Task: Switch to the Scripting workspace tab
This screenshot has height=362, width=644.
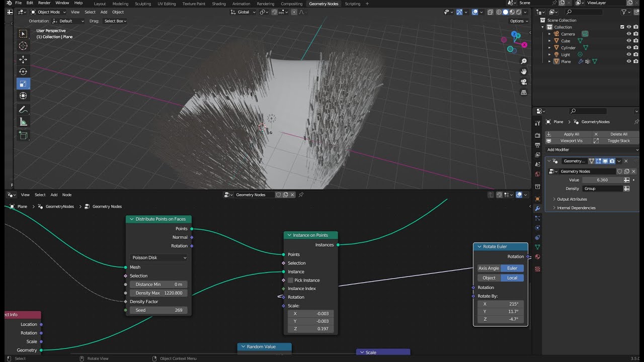Action: pos(352,4)
